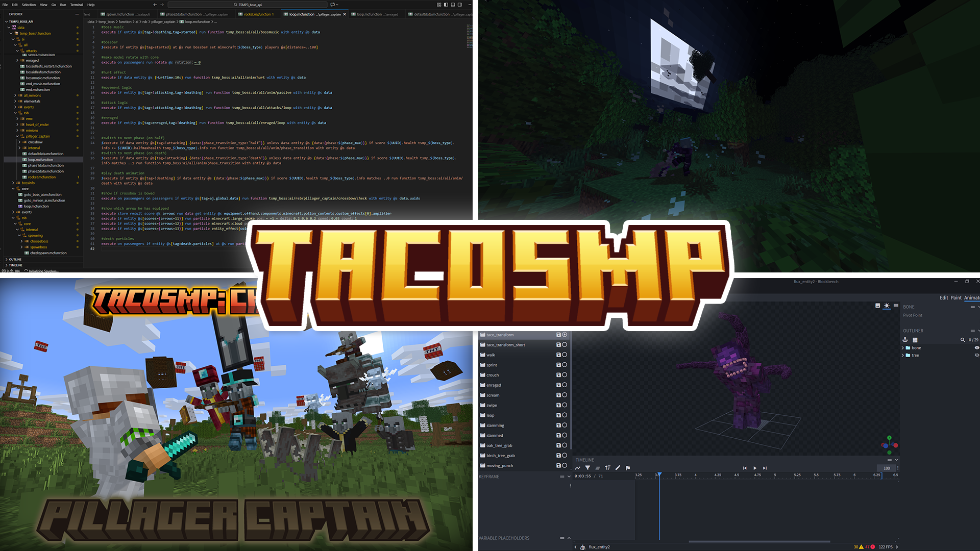This screenshot has width=980, height=551.
Task: Open the Help menu in VS Code
Action: (x=91, y=5)
